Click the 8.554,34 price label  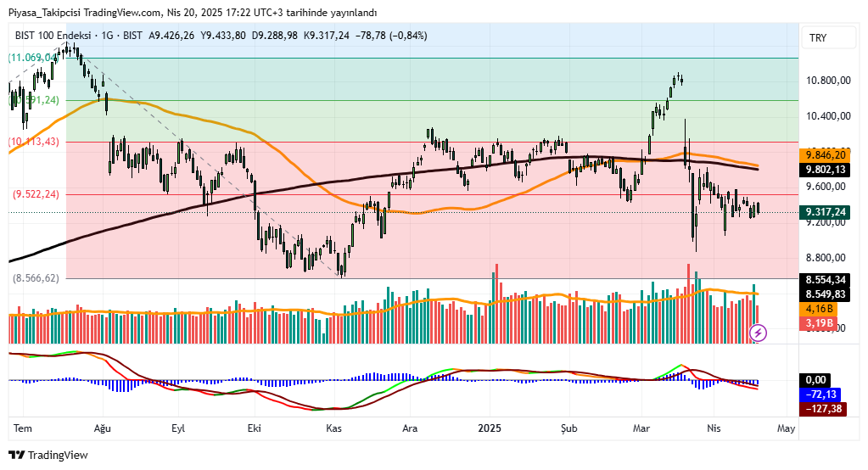coord(825,280)
